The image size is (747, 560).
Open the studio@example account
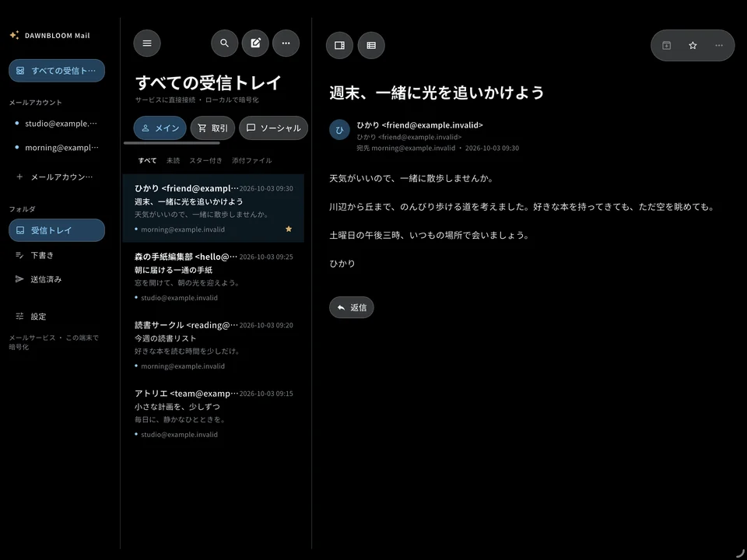point(57,124)
